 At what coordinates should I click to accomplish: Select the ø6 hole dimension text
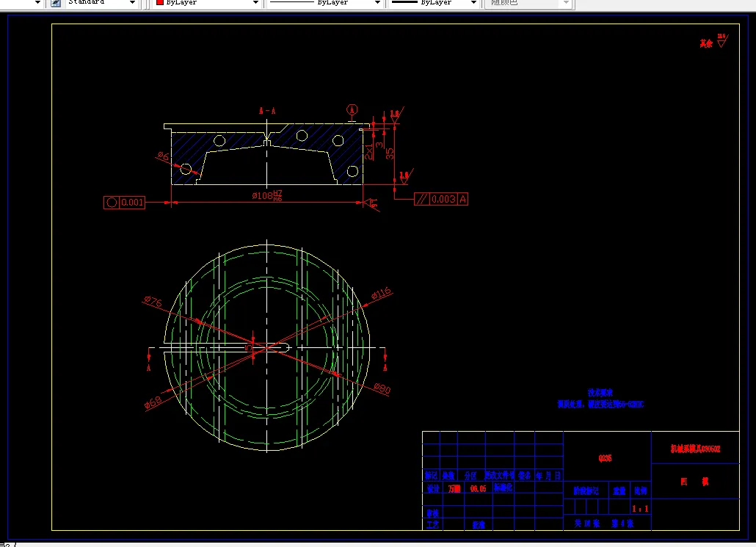(163, 156)
